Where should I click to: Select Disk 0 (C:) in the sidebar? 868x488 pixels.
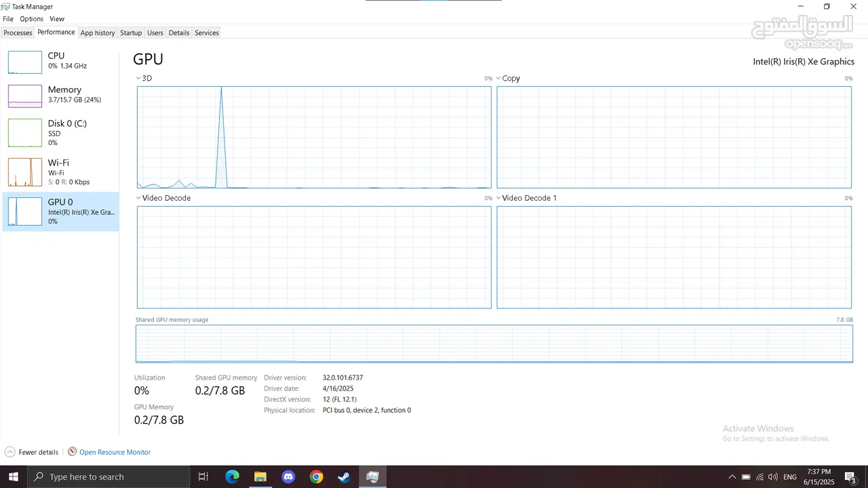coord(60,132)
